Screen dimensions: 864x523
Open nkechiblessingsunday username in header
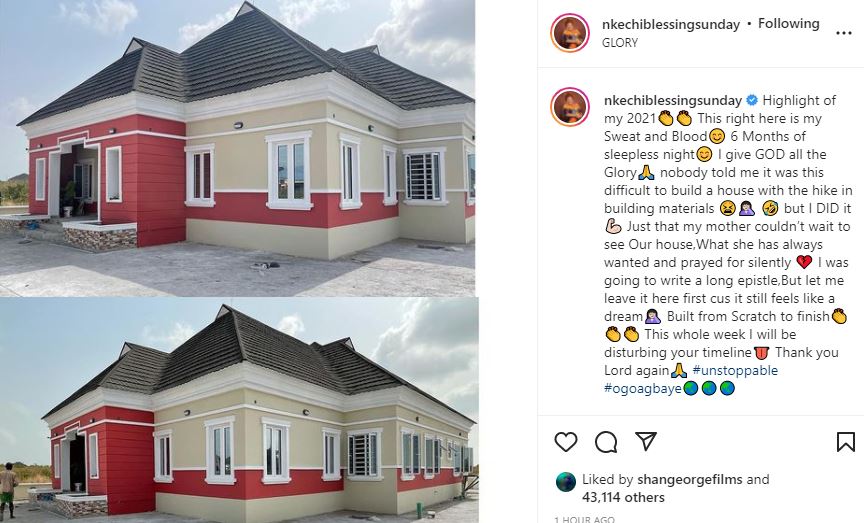(x=671, y=24)
